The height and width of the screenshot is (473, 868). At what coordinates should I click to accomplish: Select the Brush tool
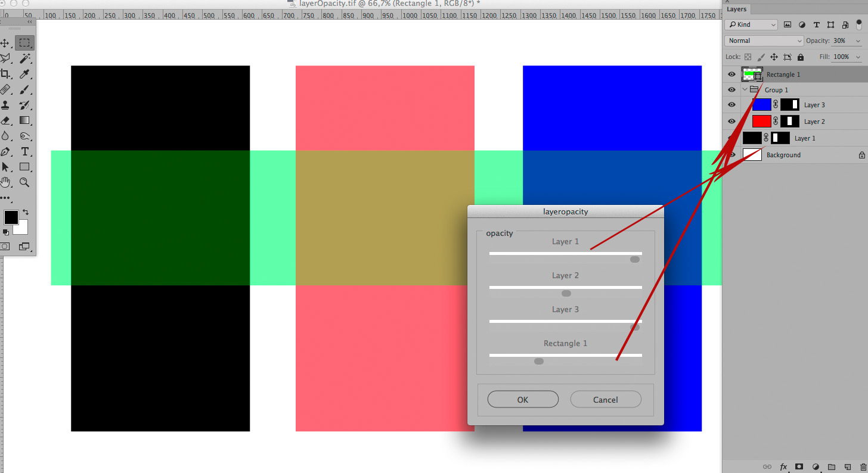[x=24, y=89]
